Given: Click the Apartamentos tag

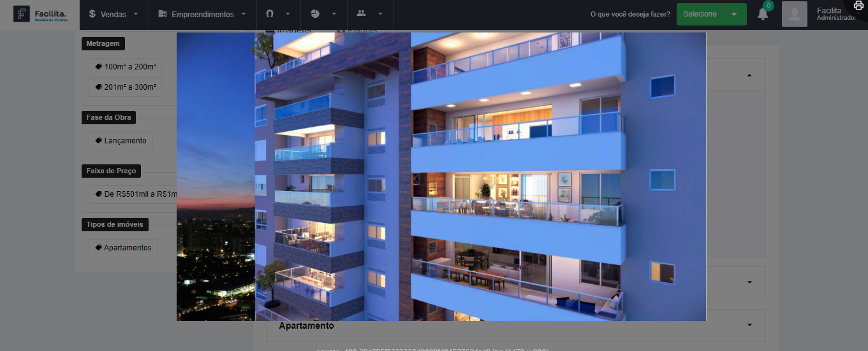Looking at the screenshot, I should [123, 248].
